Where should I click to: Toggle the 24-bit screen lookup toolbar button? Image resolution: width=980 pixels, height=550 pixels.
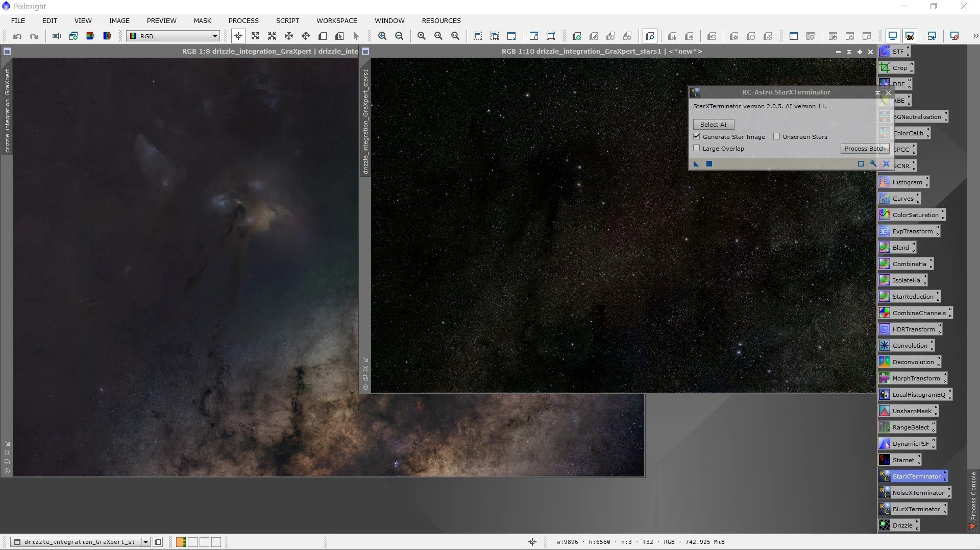click(x=910, y=36)
